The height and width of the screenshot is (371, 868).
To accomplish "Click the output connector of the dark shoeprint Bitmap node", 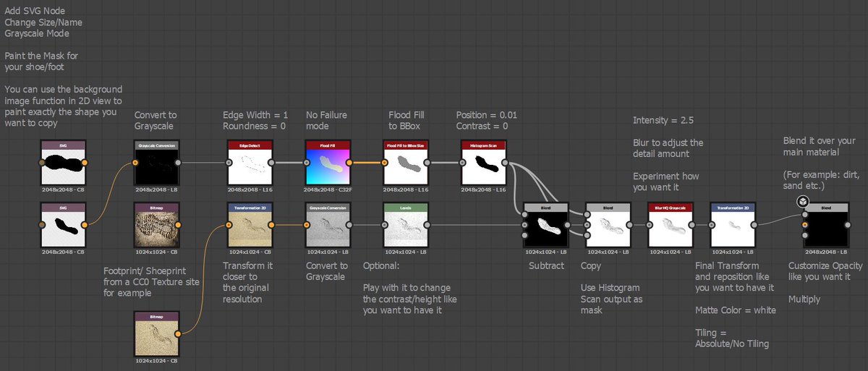I will pyautogui.click(x=179, y=225).
